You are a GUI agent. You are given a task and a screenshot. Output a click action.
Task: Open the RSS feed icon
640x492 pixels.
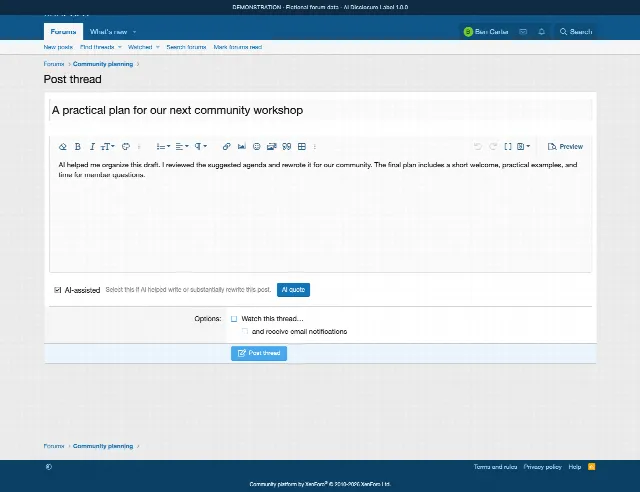pos(591,467)
